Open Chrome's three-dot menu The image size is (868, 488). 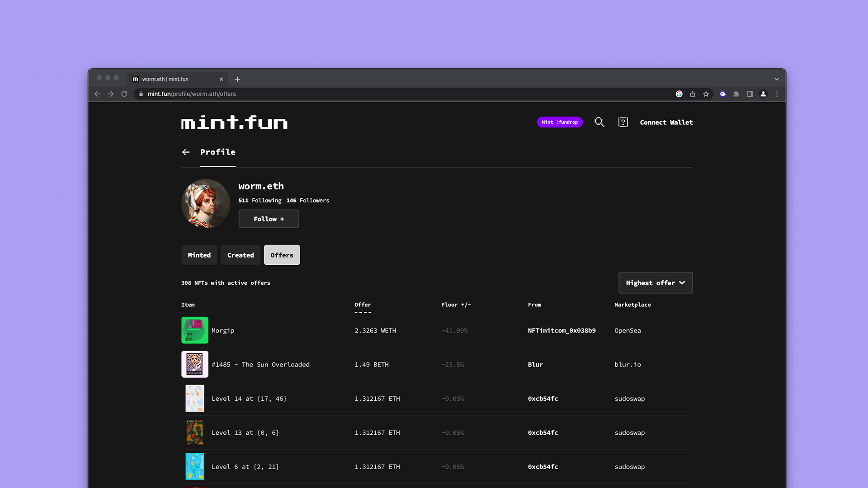click(777, 94)
